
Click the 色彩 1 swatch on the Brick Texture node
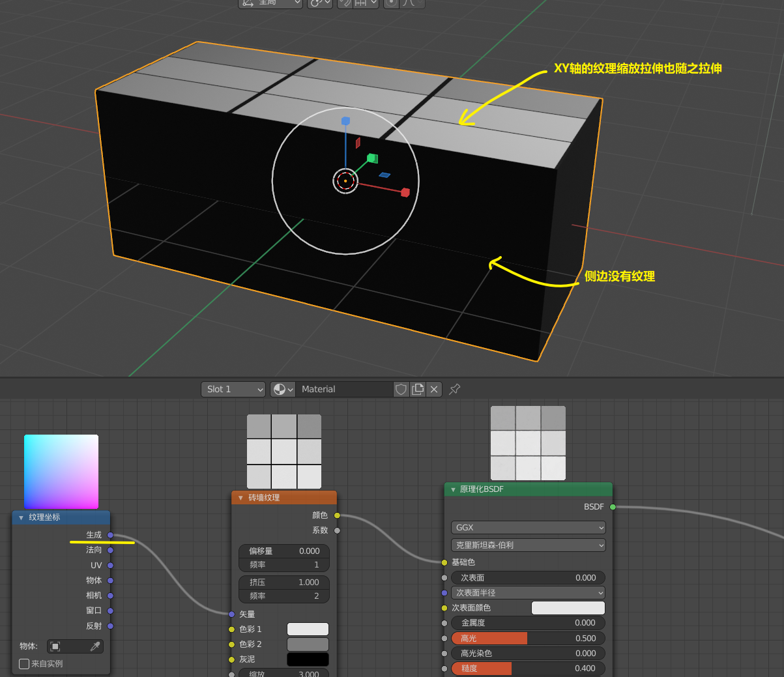308,629
